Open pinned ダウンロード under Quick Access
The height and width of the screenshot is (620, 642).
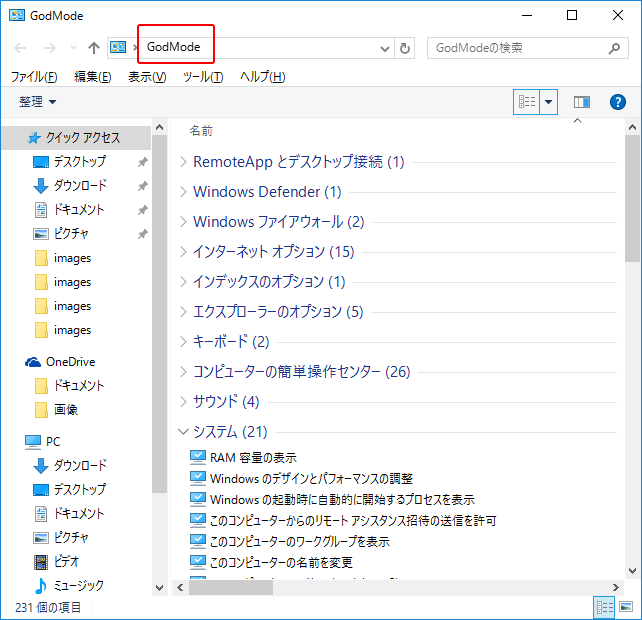[x=79, y=186]
